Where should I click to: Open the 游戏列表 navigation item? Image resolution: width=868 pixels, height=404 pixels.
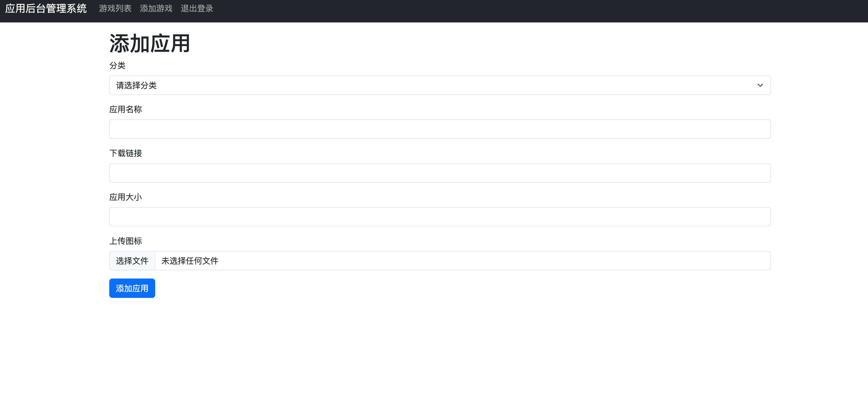[x=115, y=8]
